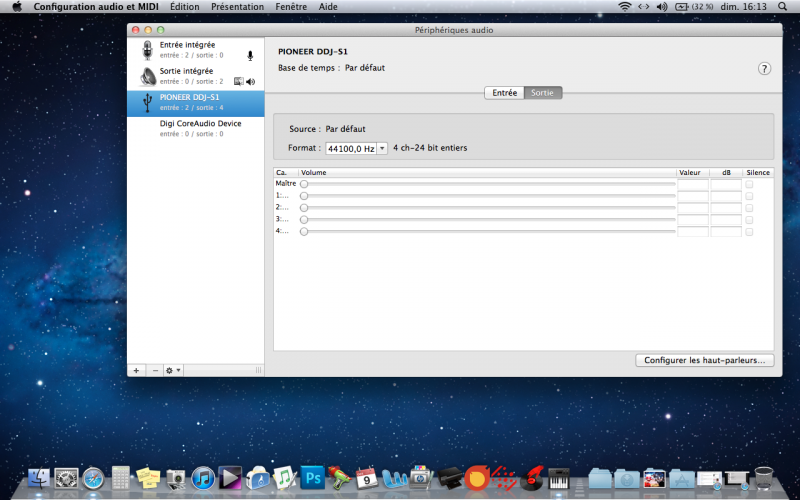
Task: Click the Maître Valeur input field
Action: pyautogui.click(x=693, y=184)
